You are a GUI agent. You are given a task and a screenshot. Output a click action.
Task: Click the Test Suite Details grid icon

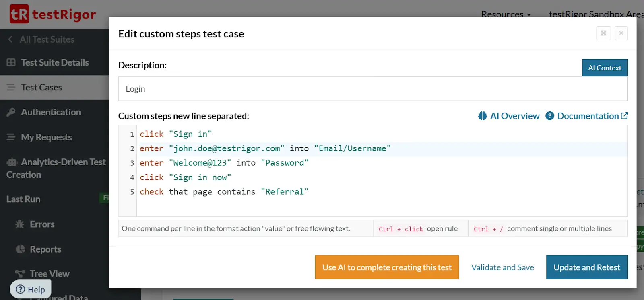point(11,62)
